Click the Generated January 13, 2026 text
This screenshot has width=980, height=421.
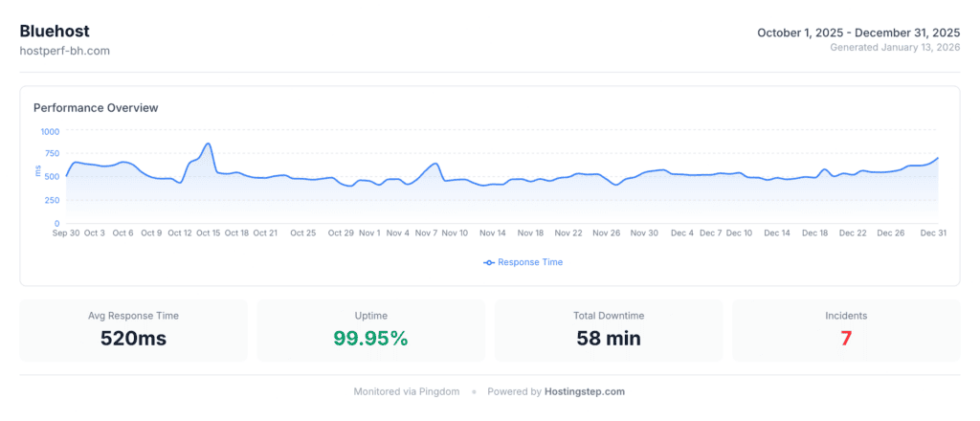tap(895, 47)
